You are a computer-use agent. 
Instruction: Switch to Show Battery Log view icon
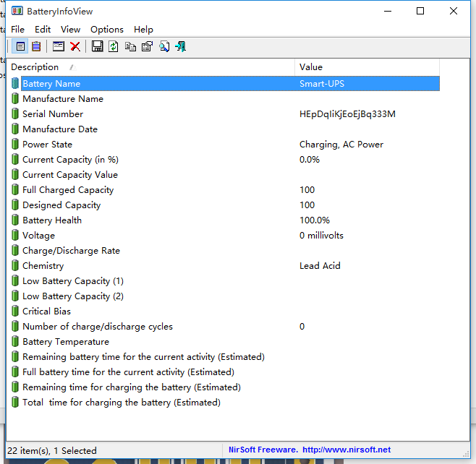[36, 47]
